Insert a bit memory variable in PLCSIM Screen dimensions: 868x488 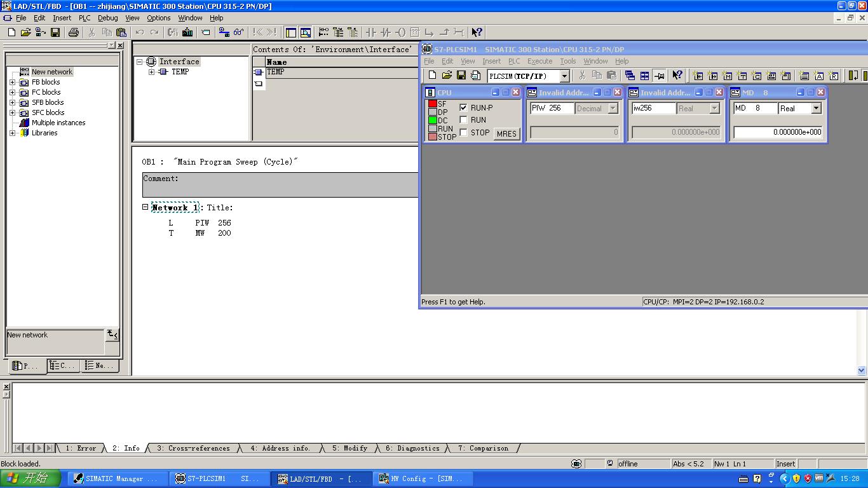pos(727,76)
